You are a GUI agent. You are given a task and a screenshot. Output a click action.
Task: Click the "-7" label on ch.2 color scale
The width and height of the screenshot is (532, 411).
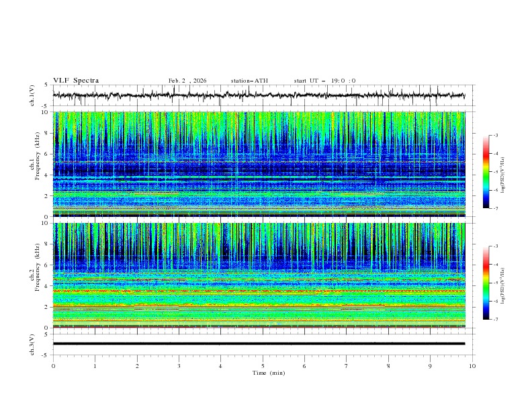[496, 320]
